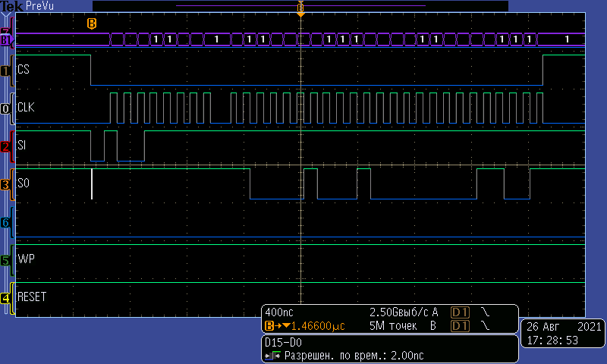Click the Tek logo in the corner
This screenshot has height=364, width=607.
pyautogui.click(x=11, y=6)
